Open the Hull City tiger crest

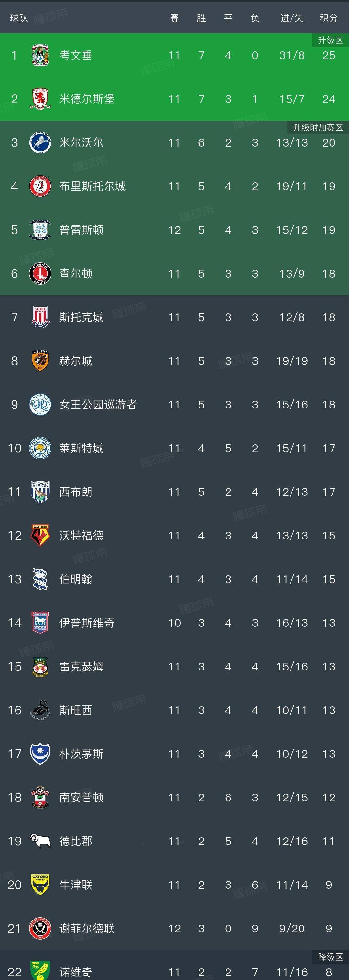[x=40, y=361]
